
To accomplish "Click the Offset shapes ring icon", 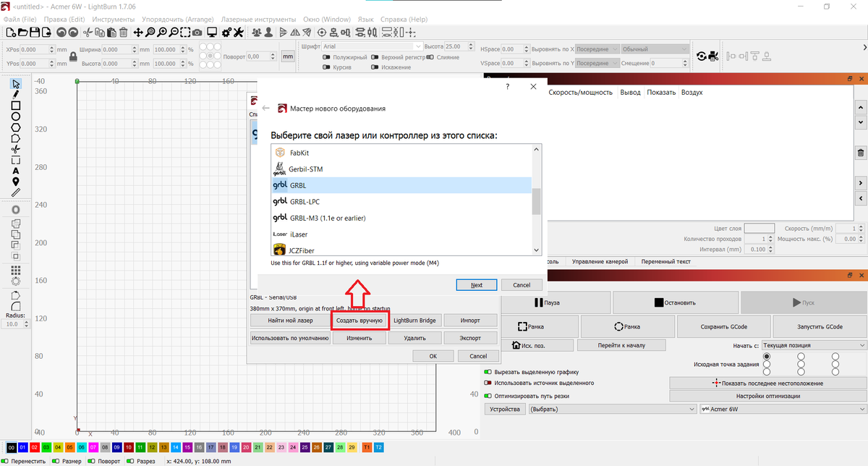I will point(15,210).
